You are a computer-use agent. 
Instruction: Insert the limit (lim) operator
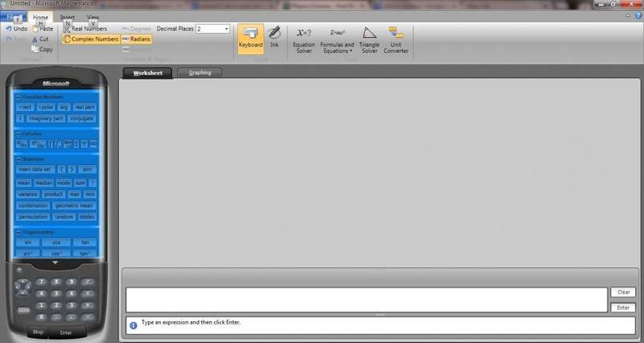[68, 144]
